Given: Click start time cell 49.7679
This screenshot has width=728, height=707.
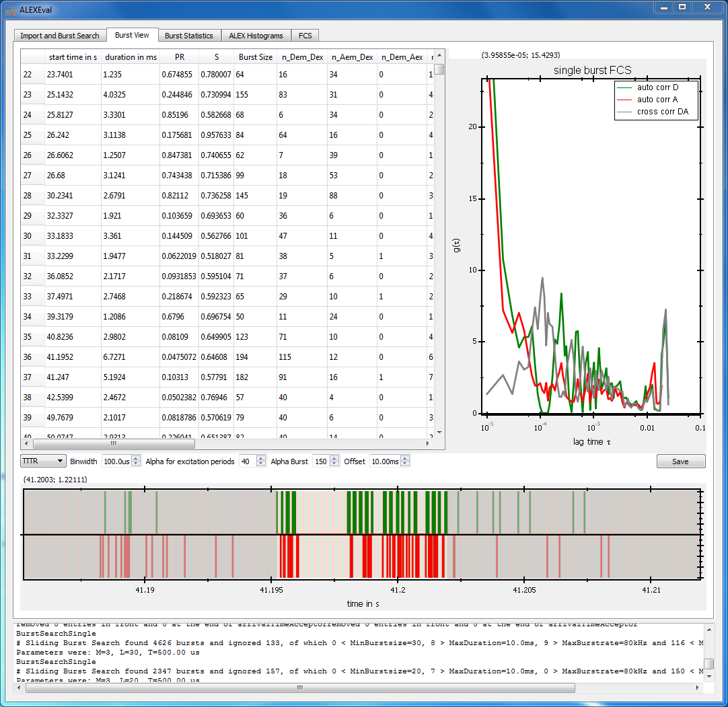Looking at the screenshot, I should [x=73, y=418].
